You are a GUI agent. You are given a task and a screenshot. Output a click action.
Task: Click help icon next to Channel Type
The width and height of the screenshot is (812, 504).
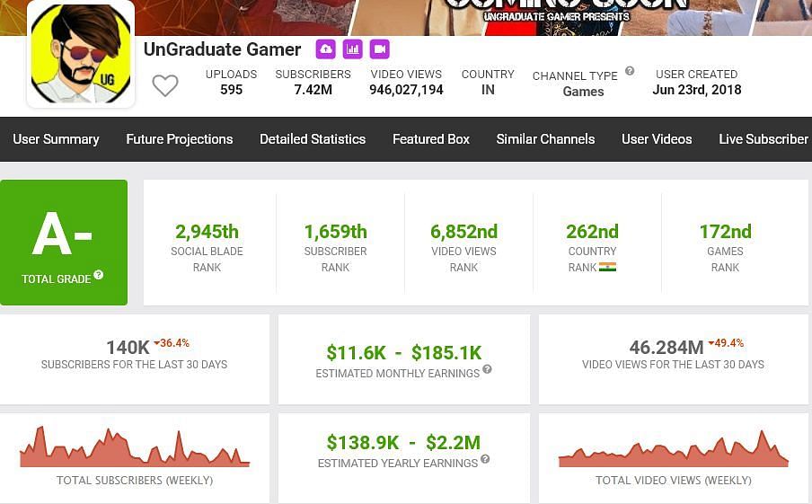coord(630,71)
